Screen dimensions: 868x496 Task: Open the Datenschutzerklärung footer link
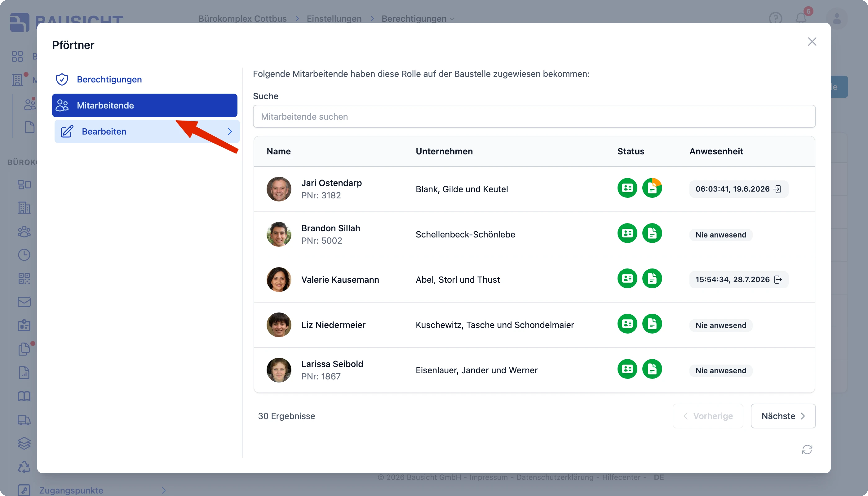point(555,477)
